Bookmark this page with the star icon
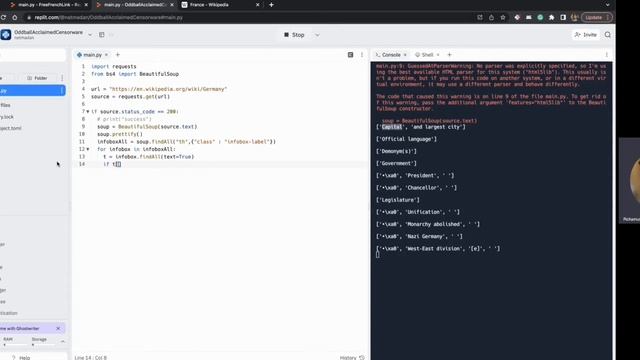This screenshot has width=640, height=360. click(503, 18)
